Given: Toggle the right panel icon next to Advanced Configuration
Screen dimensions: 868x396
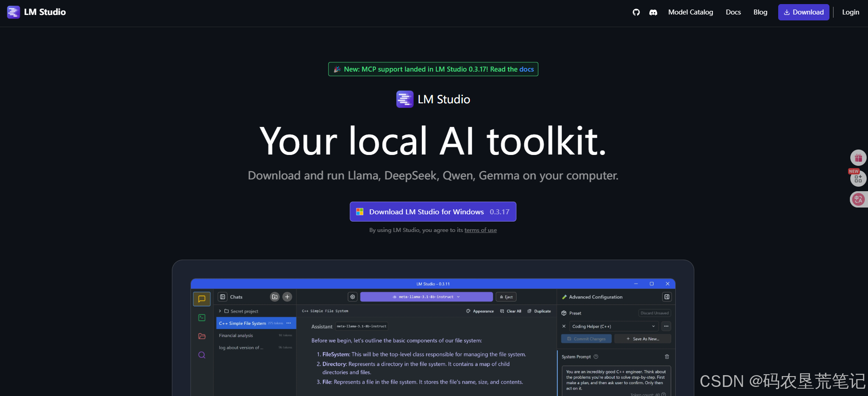Looking at the screenshot, I should pos(667,297).
